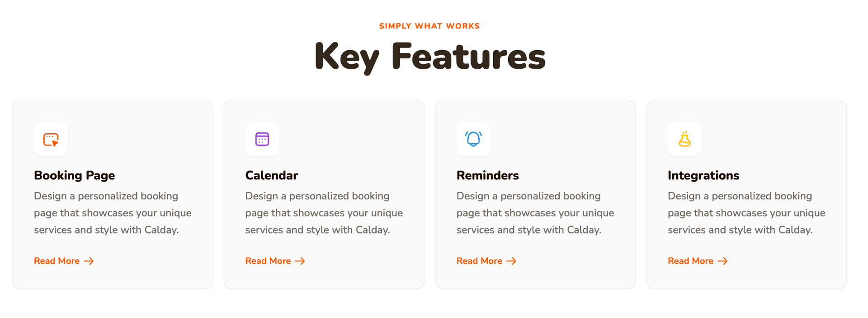Click the Integrations card description text
Screen dimensions: 868x318
click(746, 213)
